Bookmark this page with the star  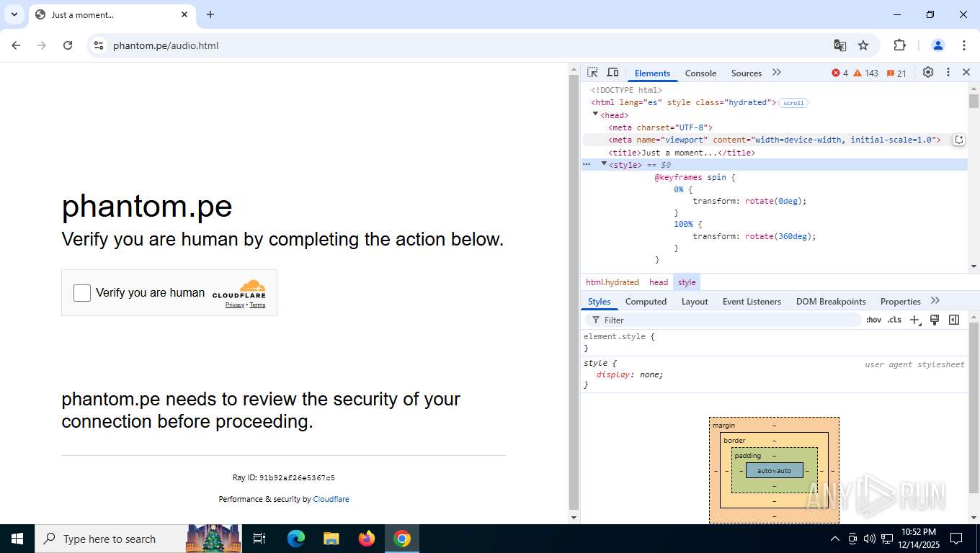pyautogui.click(x=863, y=45)
